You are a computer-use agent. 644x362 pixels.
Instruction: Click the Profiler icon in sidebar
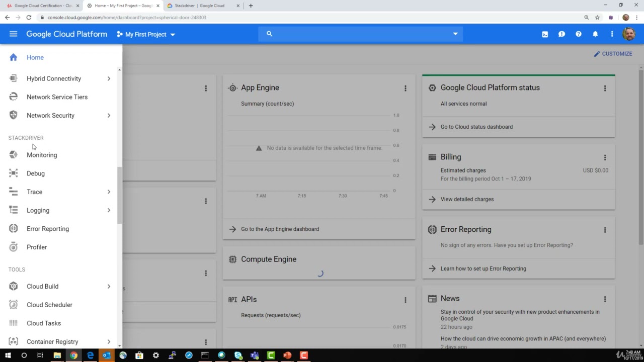coord(14,247)
